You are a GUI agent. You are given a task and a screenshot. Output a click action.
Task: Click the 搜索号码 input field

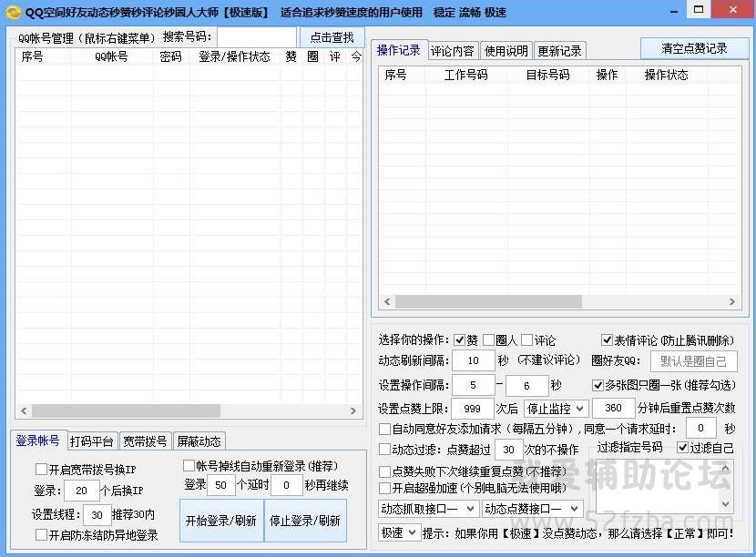[256, 37]
